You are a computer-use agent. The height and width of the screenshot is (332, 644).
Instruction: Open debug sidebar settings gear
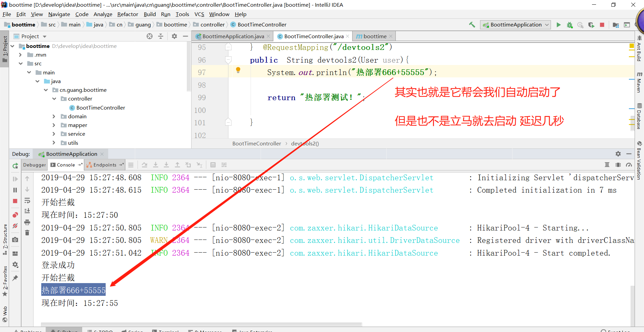point(15,265)
